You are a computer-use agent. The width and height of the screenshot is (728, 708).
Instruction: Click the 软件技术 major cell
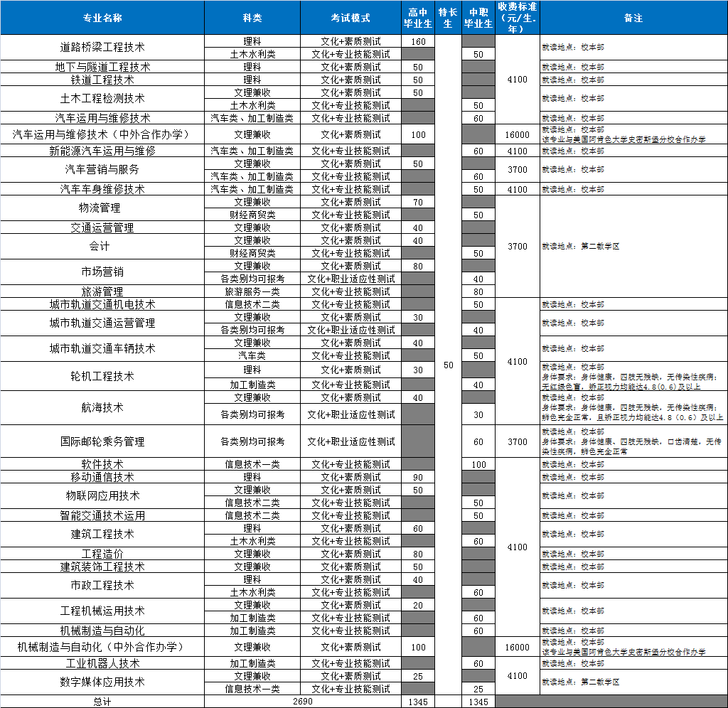(x=102, y=464)
